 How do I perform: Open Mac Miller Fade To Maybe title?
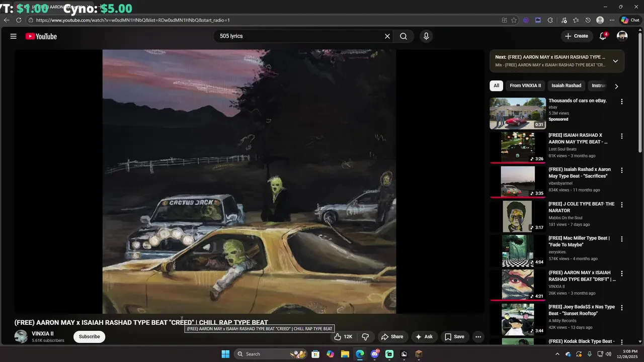pos(579,241)
